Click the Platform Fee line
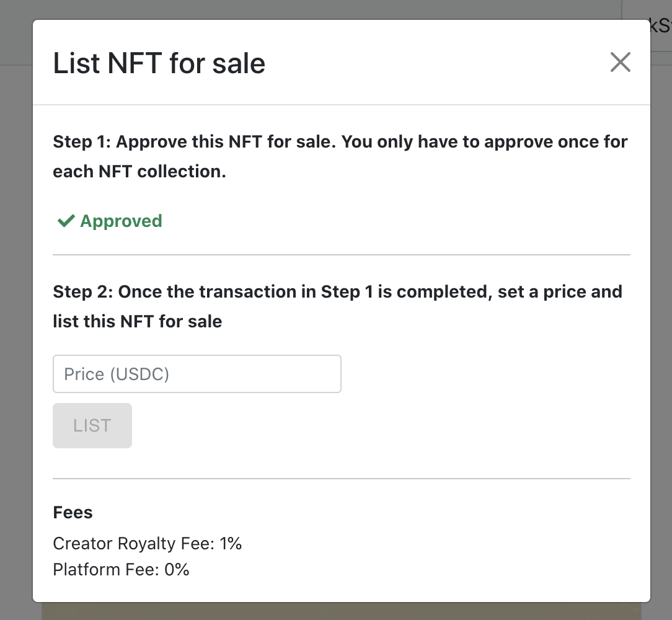The width and height of the screenshot is (672, 620). 121,570
